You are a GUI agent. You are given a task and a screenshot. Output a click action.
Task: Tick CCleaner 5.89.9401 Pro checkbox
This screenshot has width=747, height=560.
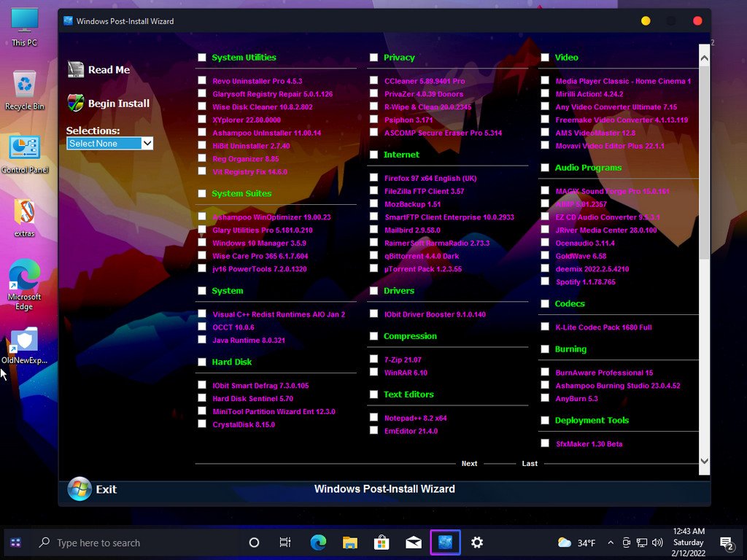373,80
